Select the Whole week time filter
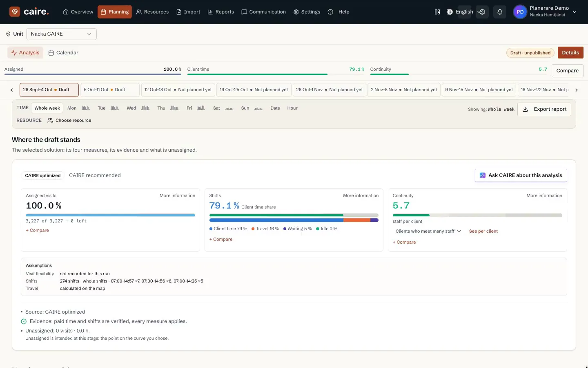This screenshot has height=368, width=588. (x=47, y=108)
